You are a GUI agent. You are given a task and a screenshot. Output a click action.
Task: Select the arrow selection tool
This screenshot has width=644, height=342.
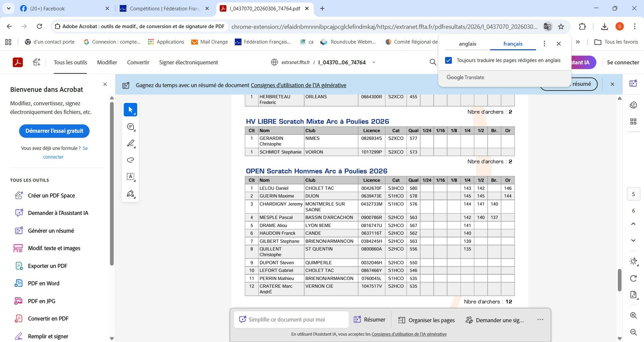tap(130, 110)
